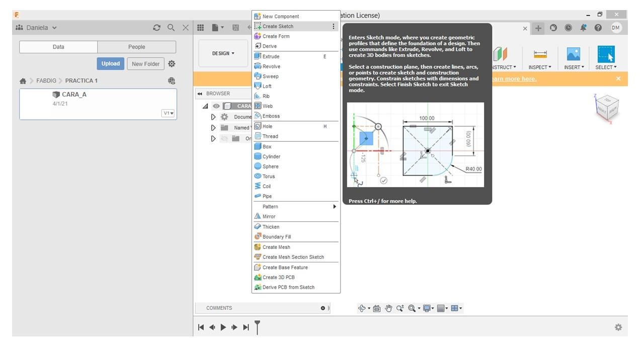Select the Pan hand tool
The height and width of the screenshot is (362, 644).
388,308
